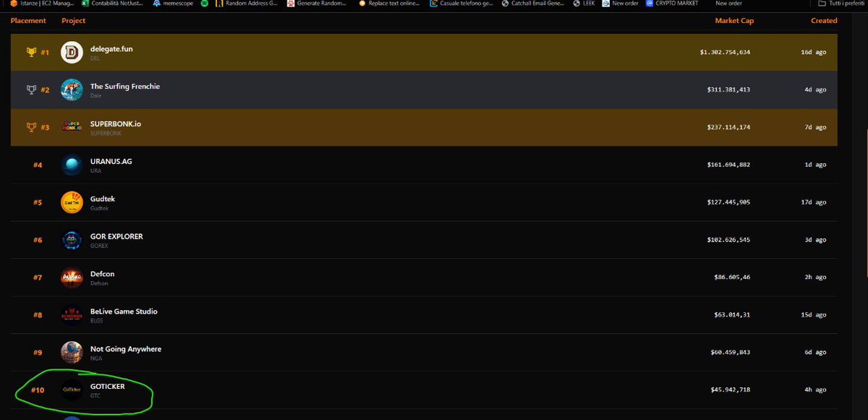Image resolution: width=868 pixels, height=420 pixels.
Task: Click the SUPERBONK.io project logo
Action: pyautogui.click(x=72, y=127)
